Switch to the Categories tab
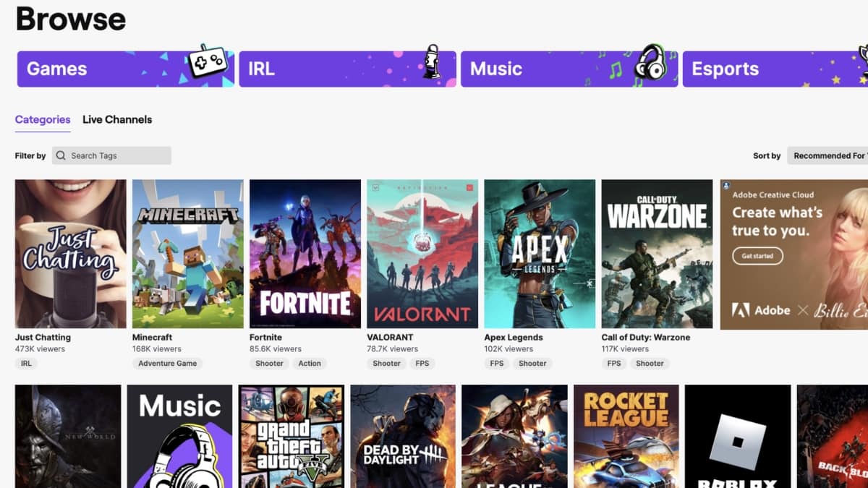Viewport: 868px width, 488px height. point(43,119)
